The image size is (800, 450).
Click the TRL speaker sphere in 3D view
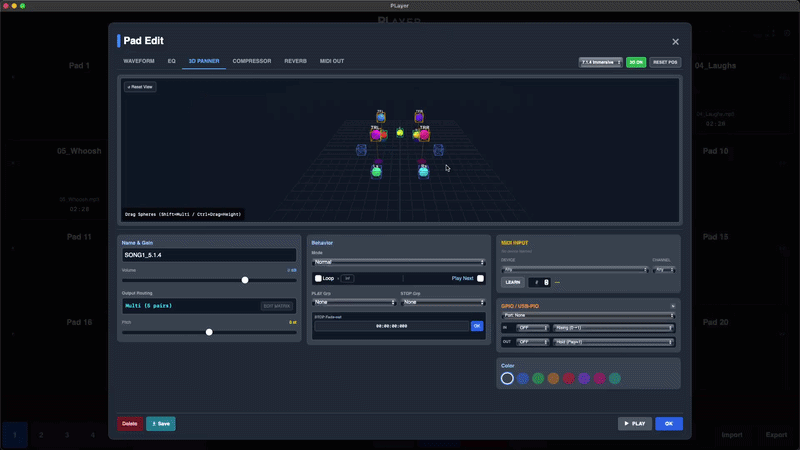click(376, 134)
